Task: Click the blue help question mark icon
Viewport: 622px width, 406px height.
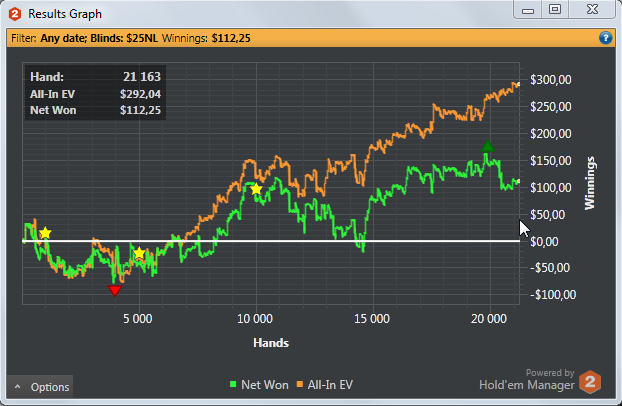Action: tap(605, 38)
